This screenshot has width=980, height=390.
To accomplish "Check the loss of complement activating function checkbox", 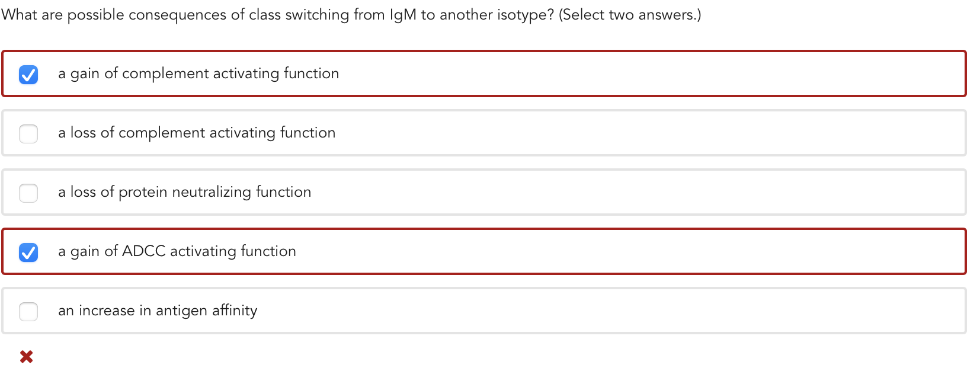I will pyautogui.click(x=28, y=133).
